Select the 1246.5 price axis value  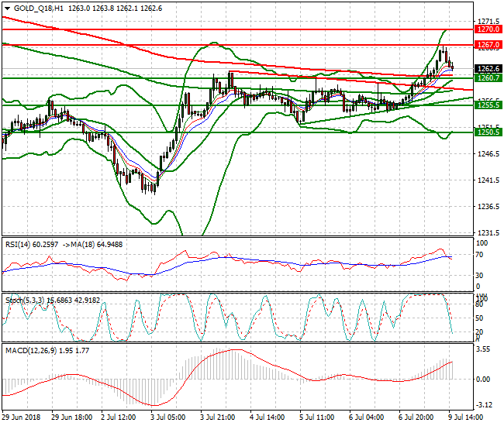click(x=489, y=154)
